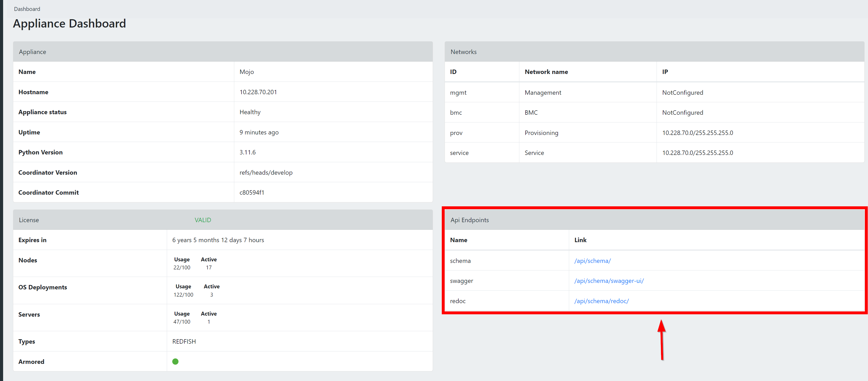This screenshot has height=381, width=868.
Task: Open the /api/schema/ link
Action: (x=592, y=261)
